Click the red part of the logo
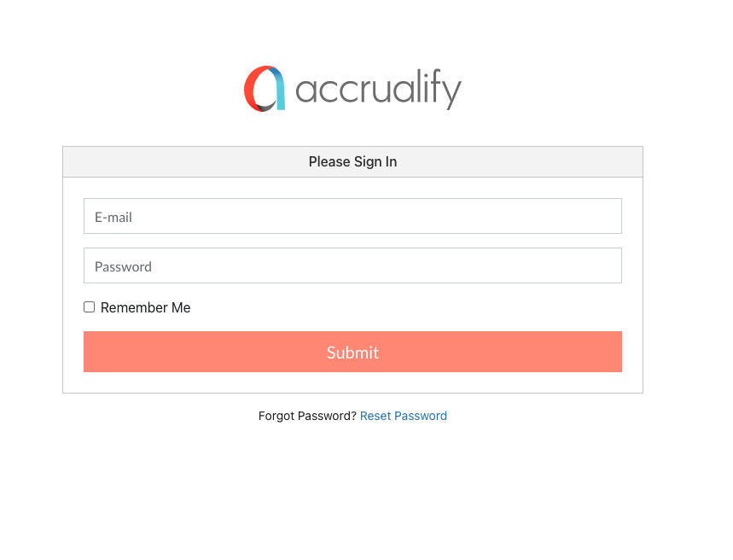The image size is (733, 560). (251, 89)
